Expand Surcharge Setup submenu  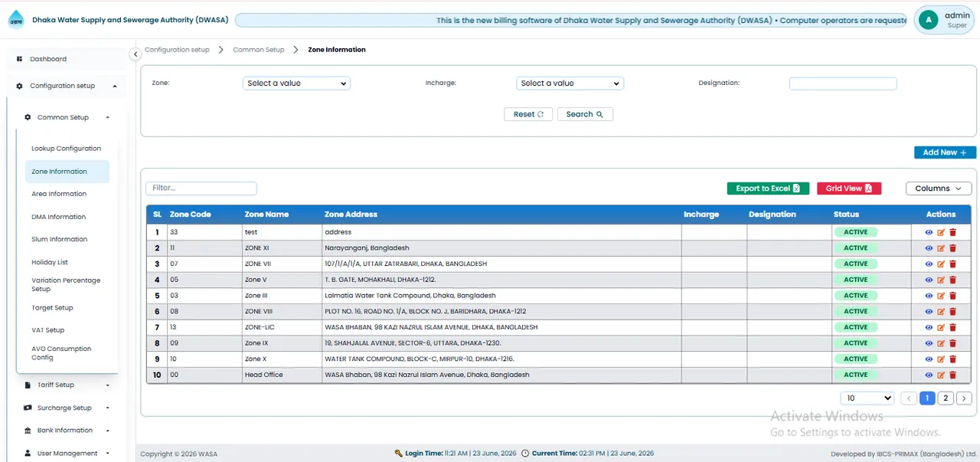pos(67,408)
